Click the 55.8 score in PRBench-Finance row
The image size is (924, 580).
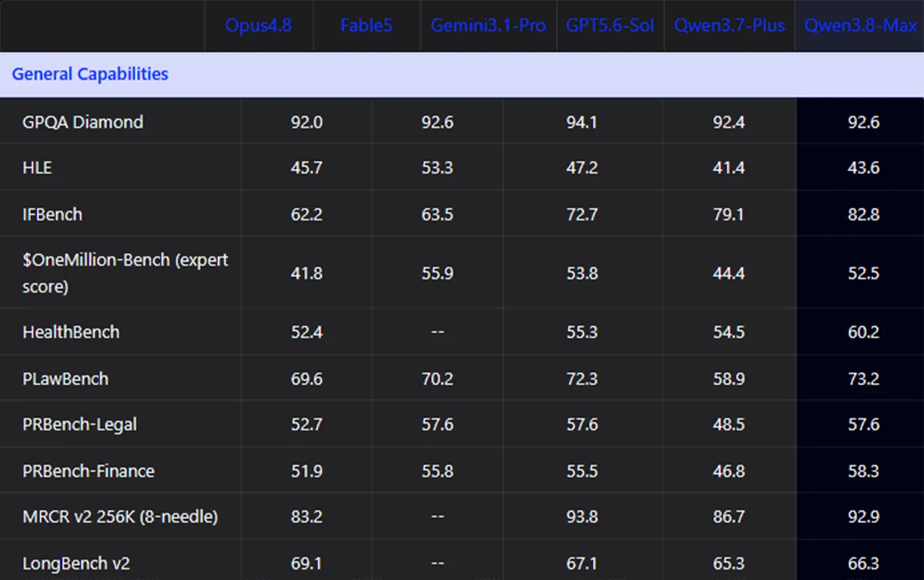point(437,471)
